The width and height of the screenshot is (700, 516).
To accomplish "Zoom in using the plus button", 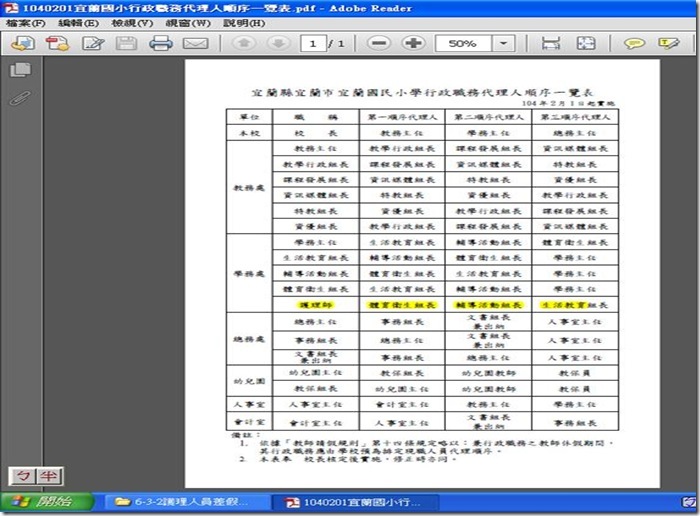I will (412, 44).
